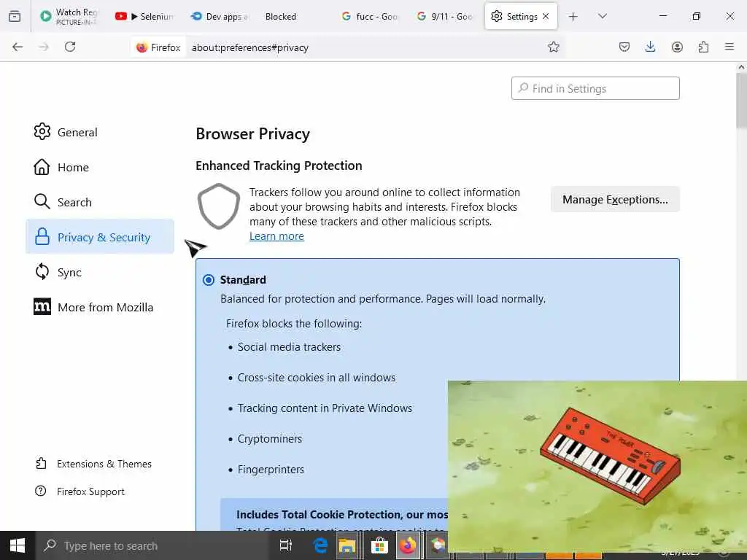Viewport: 747px width, 560px height.
Task: Launch Microsoft Edge from the taskbar
Action: 321,545
